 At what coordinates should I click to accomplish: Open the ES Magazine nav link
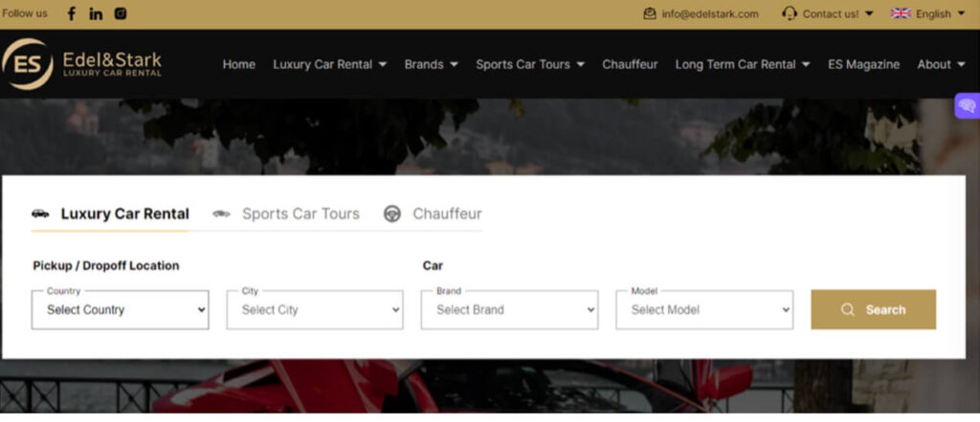point(864,64)
